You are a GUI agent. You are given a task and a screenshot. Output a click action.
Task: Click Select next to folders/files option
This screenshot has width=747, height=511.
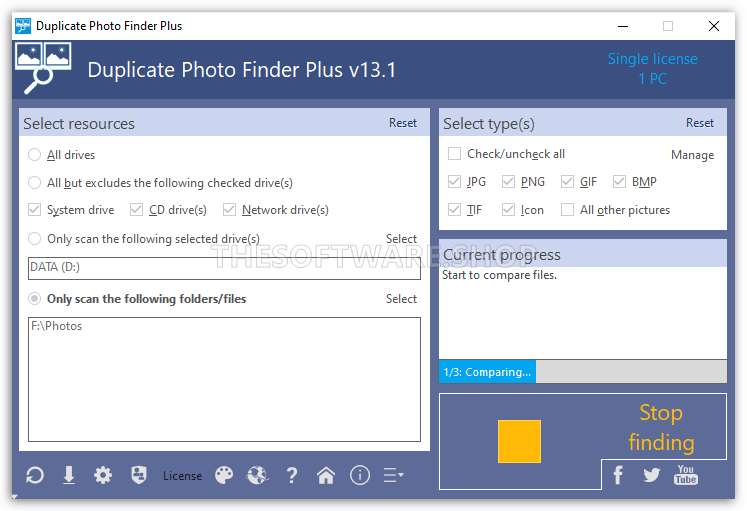coord(401,299)
